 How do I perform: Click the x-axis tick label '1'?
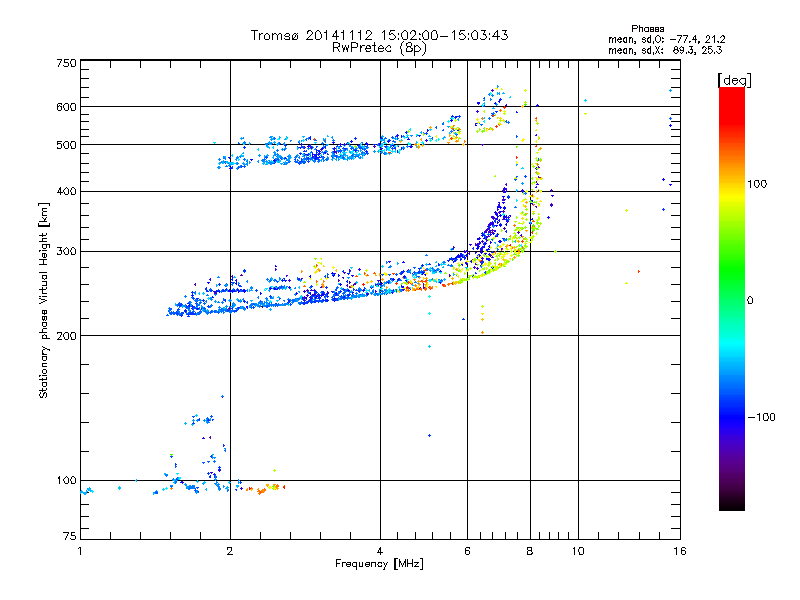point(80,551)
